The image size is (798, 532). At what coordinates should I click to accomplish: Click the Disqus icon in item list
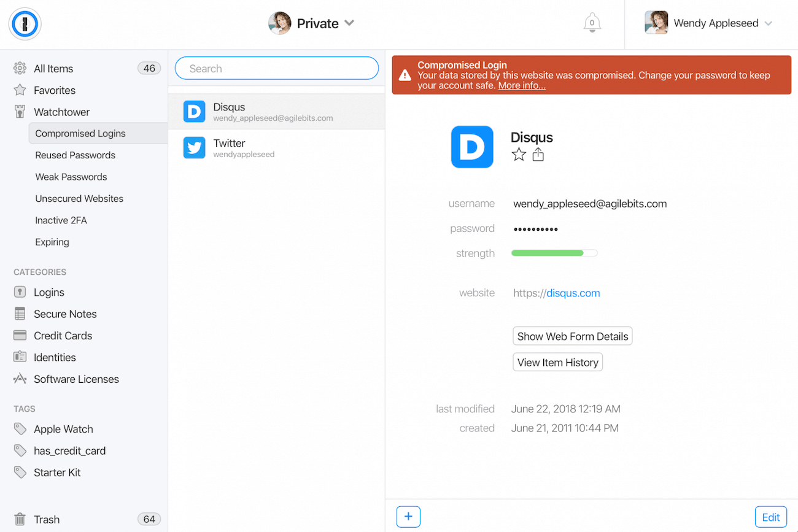point(194,112)
